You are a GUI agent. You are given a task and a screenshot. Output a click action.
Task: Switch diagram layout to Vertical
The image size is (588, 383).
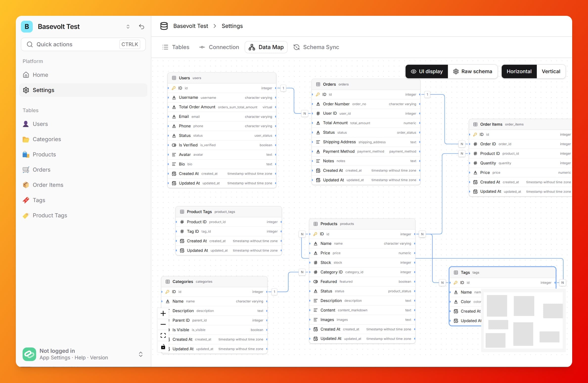[551, 71]
